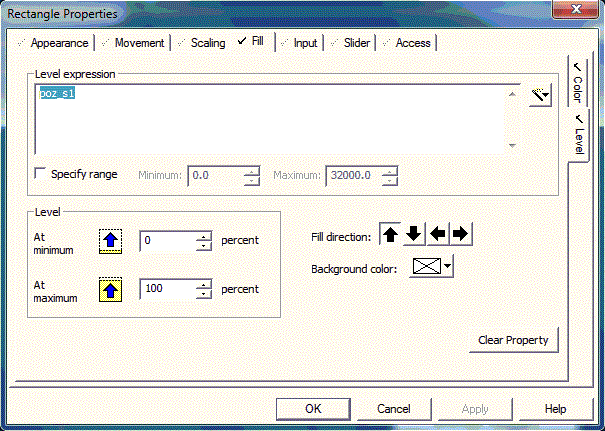Click the Clear Property button
Viewport: 605px width, 431px height.
tap(513, 340)
